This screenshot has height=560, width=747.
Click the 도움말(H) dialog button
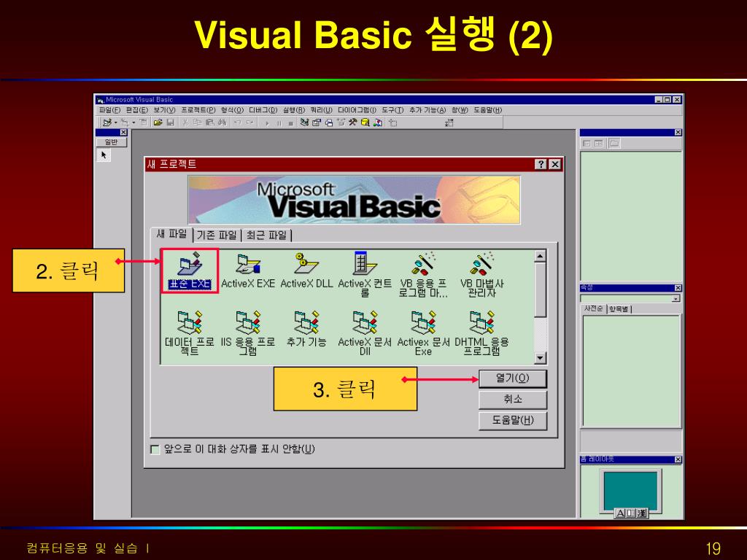(513, 421)
